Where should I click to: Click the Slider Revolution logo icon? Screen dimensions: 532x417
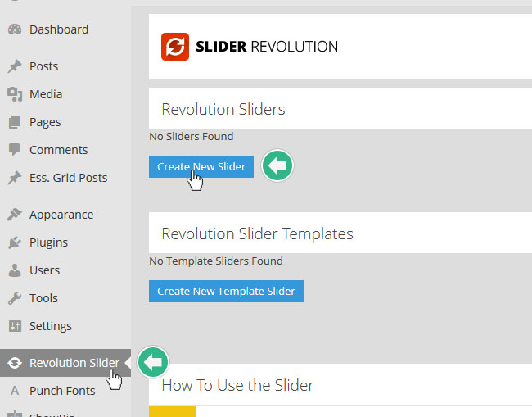pyautogui.click(x=174, y=47)
